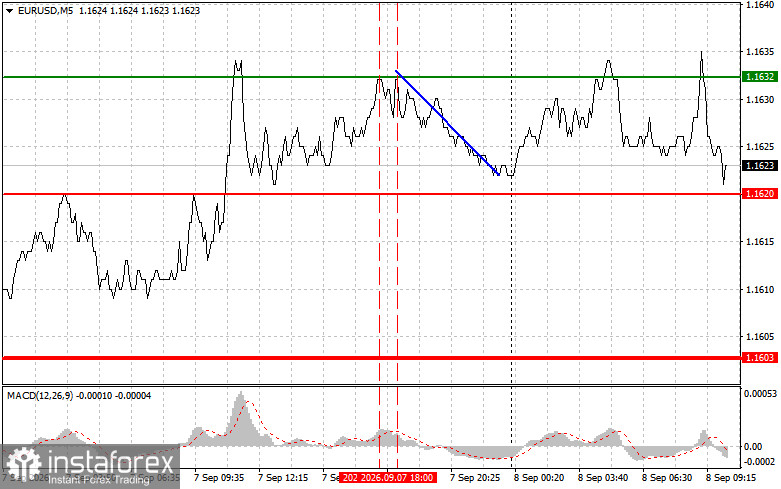Click the current price 1.1623 label
This screenshot has height=489, width=781.
760,165
